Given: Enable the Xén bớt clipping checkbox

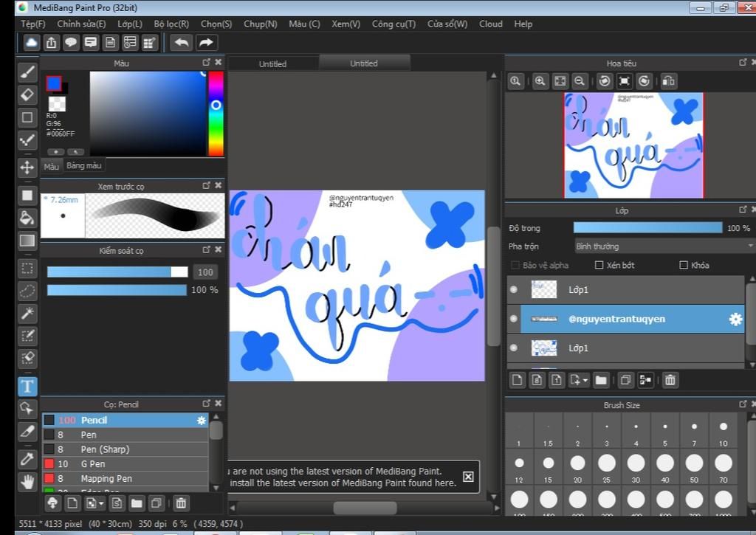Looking at the screenshot, I should click(x=599, y=265).
